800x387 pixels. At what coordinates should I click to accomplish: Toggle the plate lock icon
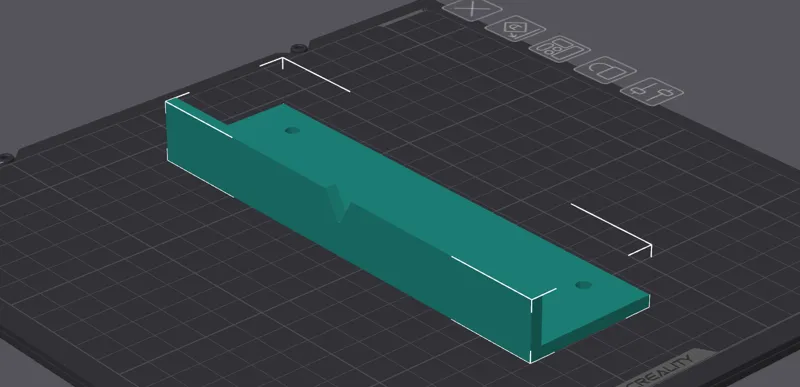point(606,70)
